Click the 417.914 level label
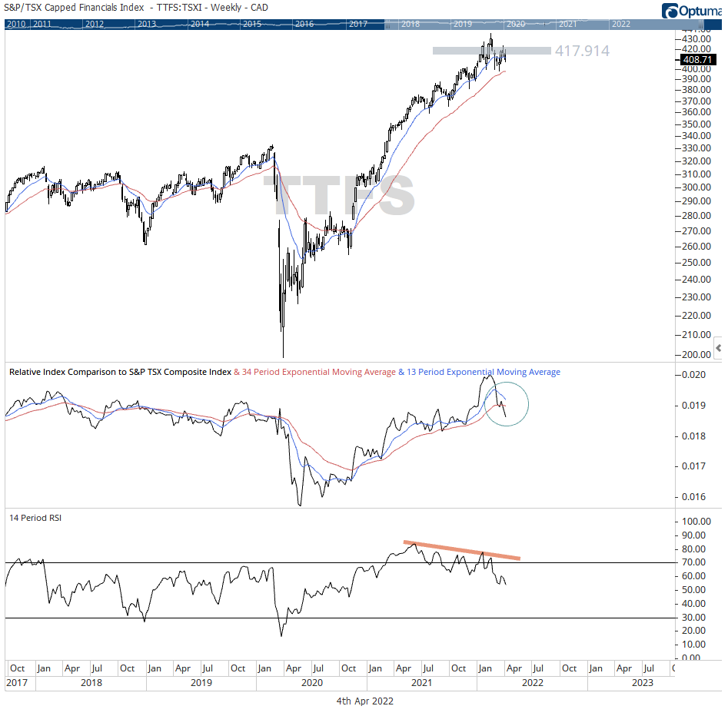This screenshot has width=728, height=716. click(580, 51)
